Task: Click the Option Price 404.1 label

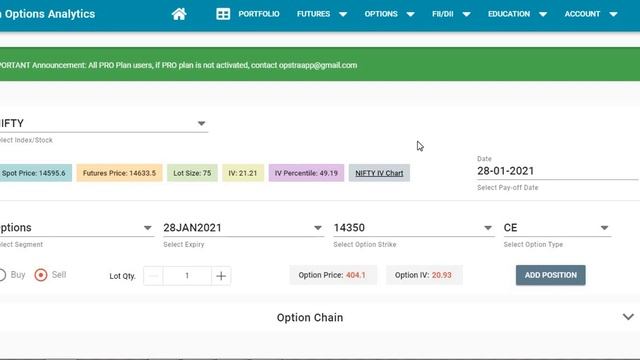Action: (x=333, y=275)
